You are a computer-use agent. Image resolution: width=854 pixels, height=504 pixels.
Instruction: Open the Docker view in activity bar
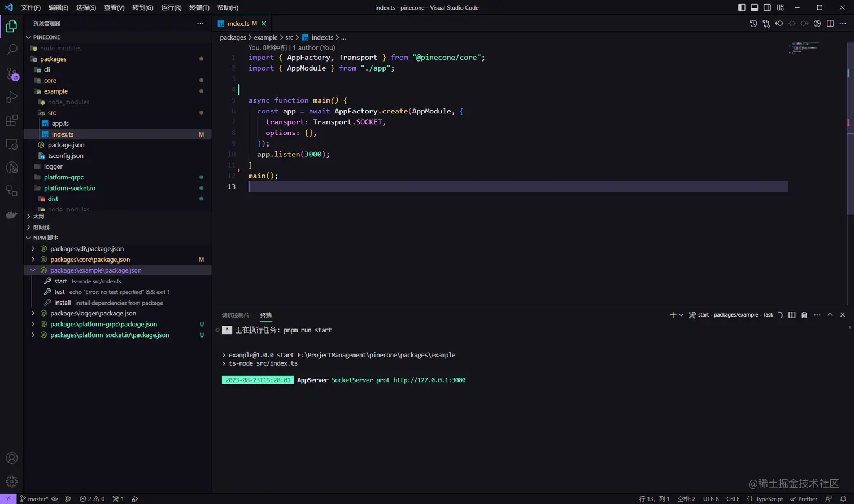click(11, 214)
